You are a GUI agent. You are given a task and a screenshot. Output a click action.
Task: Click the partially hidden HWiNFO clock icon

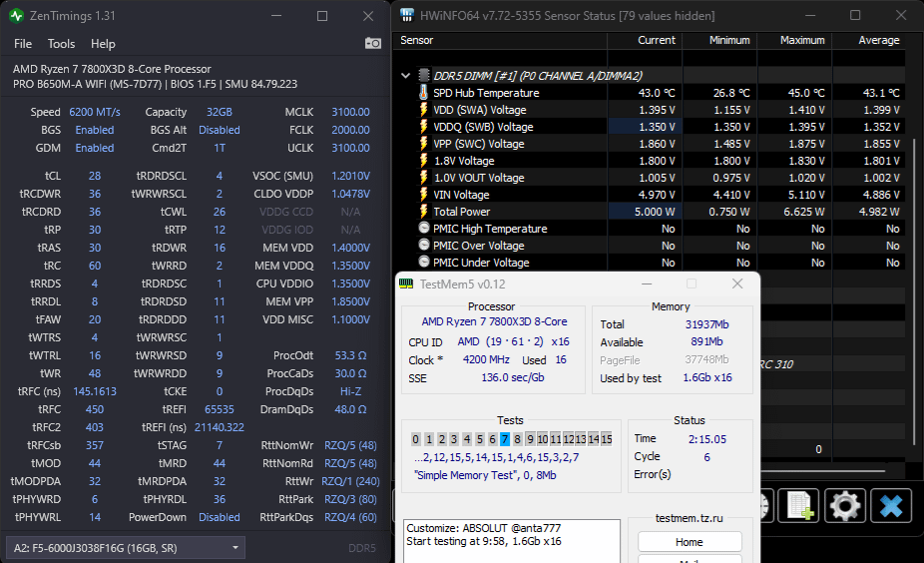click(765, 506)
